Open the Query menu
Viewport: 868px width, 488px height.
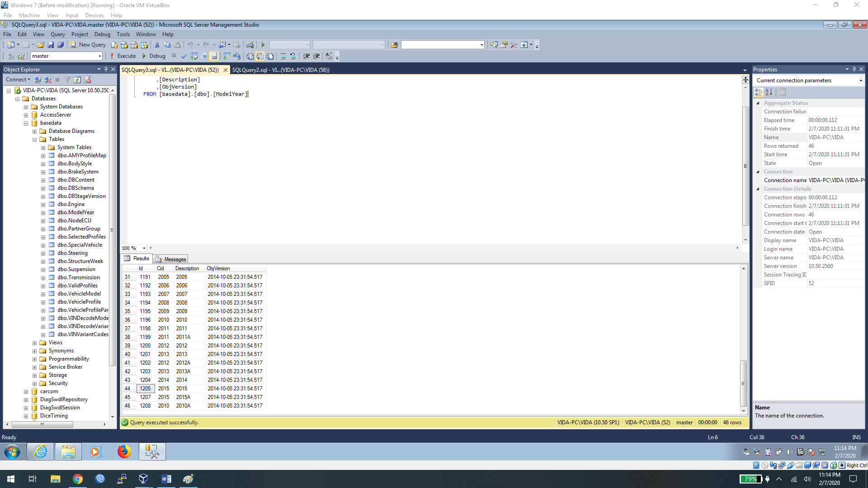(x=57, y=34)
